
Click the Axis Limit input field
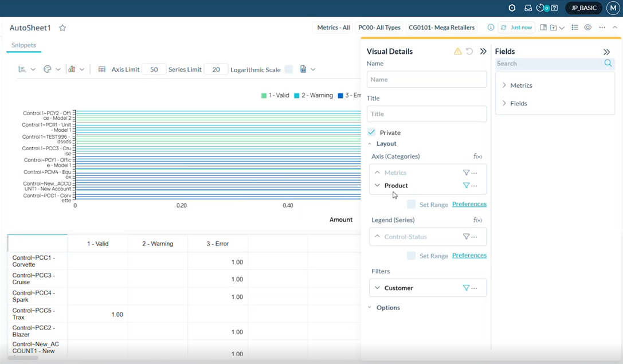pyautogui.click(x=154, y=69)
